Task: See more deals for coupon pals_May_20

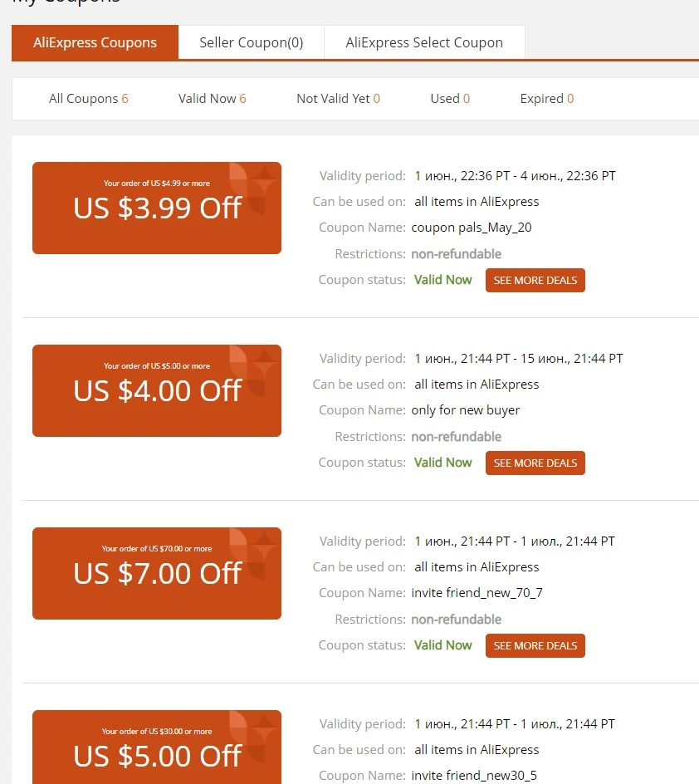Action: (x=535, y=281)
